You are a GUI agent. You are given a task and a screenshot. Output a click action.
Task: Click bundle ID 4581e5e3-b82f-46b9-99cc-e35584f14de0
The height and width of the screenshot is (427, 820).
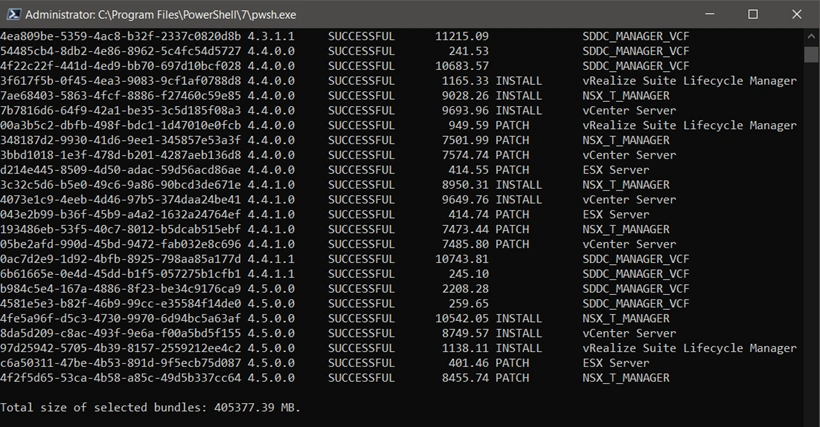[x=121, y=303]
